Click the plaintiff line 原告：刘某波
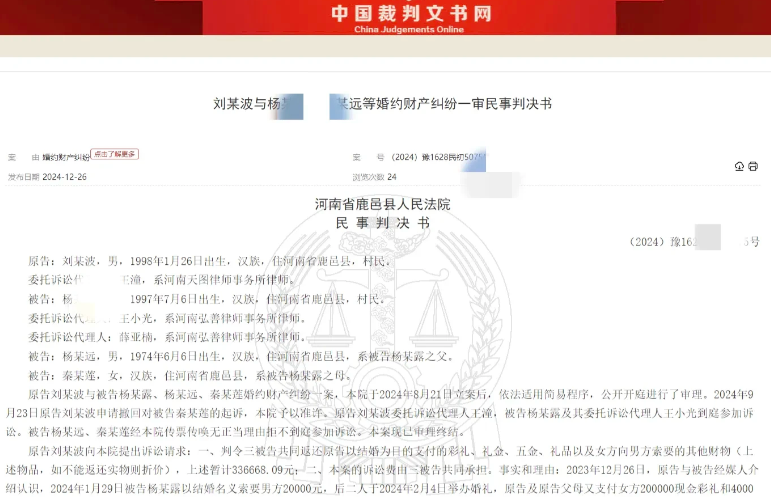 click(209, 261)
